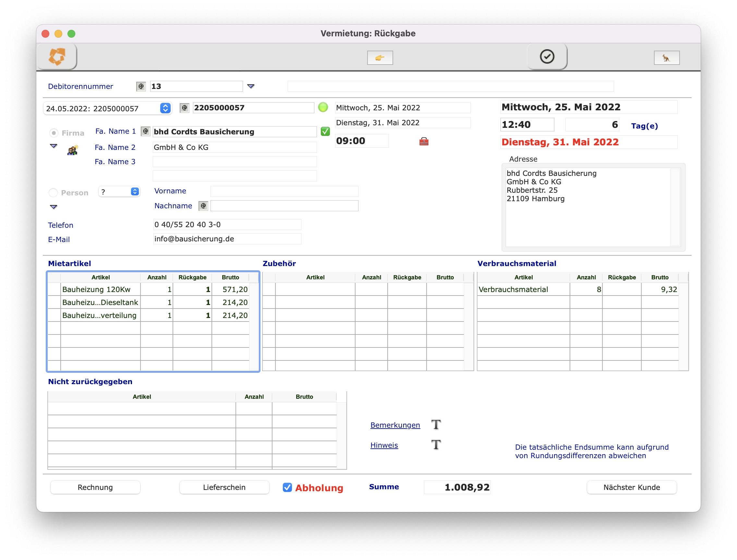Open the Bemerkungen link
This screenshot has width=737, height=560.
click(x=395, y=425)
